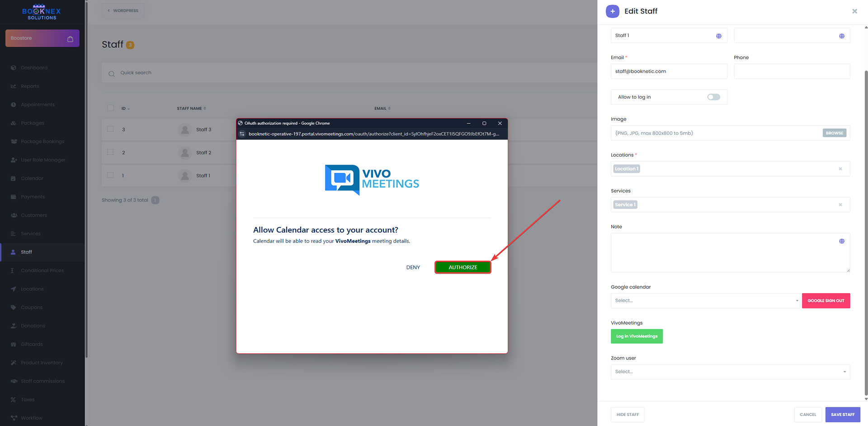Open the Dashboard section
Screen dimensions: 868x426
tap(34, 67)
